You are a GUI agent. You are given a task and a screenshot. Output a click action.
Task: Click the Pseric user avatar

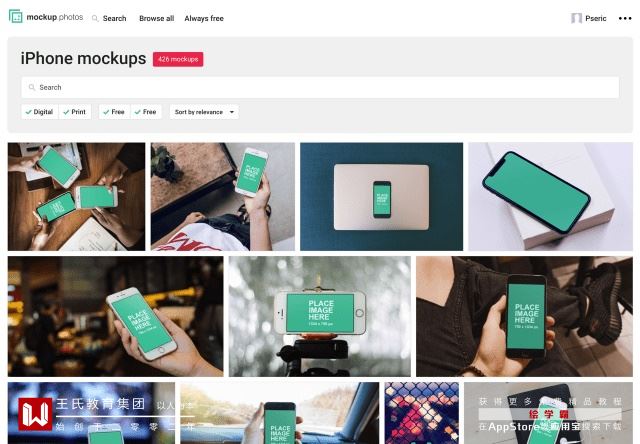576,18
